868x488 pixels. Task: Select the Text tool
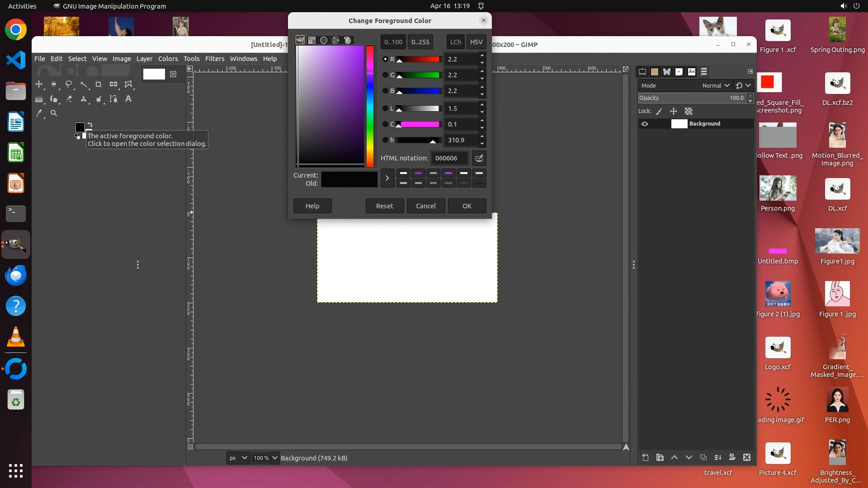click(128, 99)
